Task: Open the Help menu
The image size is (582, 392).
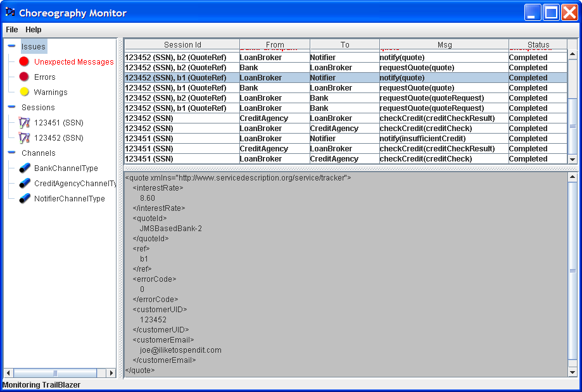Action: (34, 30)
